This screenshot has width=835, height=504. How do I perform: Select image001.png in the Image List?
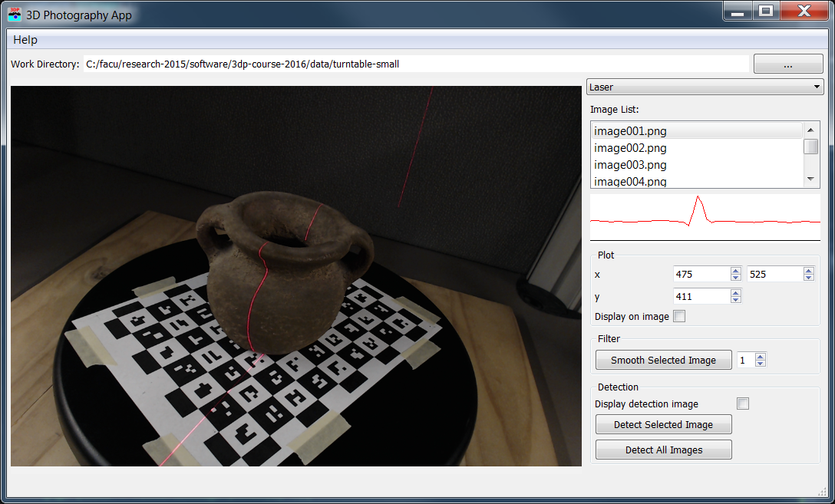point(697,131)
